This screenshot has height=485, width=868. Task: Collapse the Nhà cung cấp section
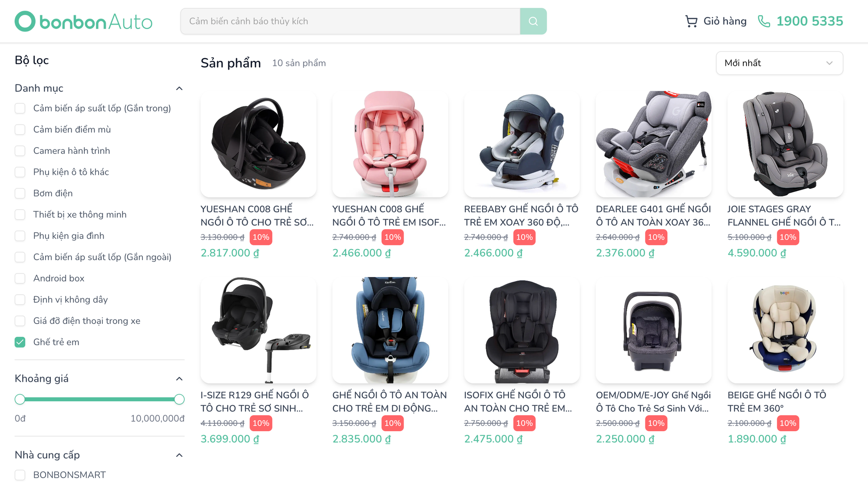click(179, 455)
